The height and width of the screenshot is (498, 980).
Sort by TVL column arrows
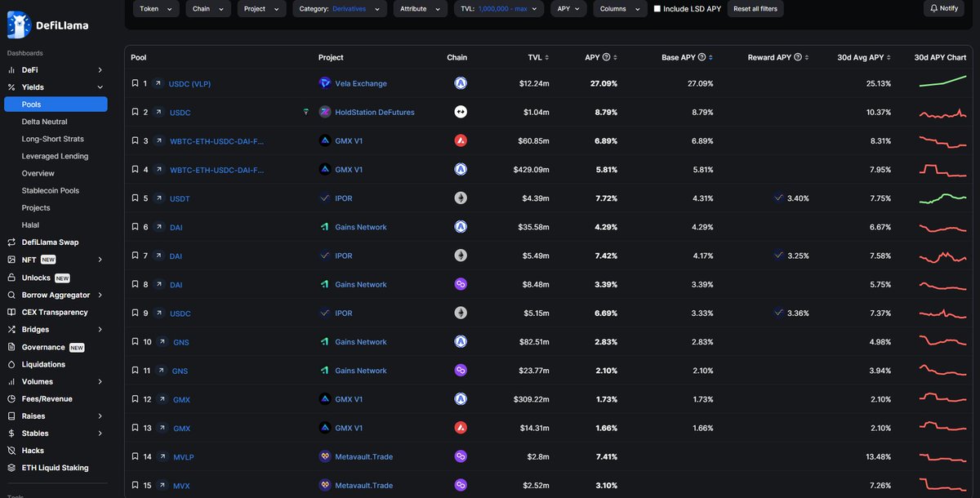(x=546, y=58)
